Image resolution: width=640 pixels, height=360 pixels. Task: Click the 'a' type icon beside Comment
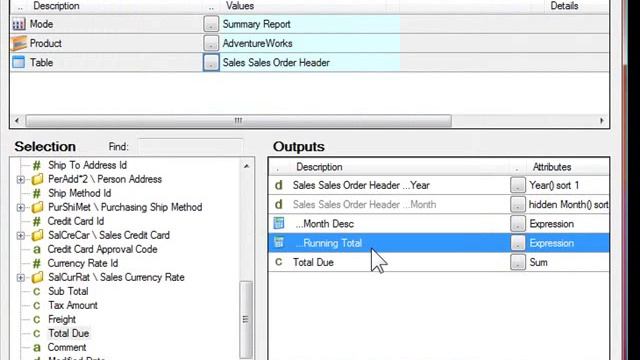[x=37, y=348]
